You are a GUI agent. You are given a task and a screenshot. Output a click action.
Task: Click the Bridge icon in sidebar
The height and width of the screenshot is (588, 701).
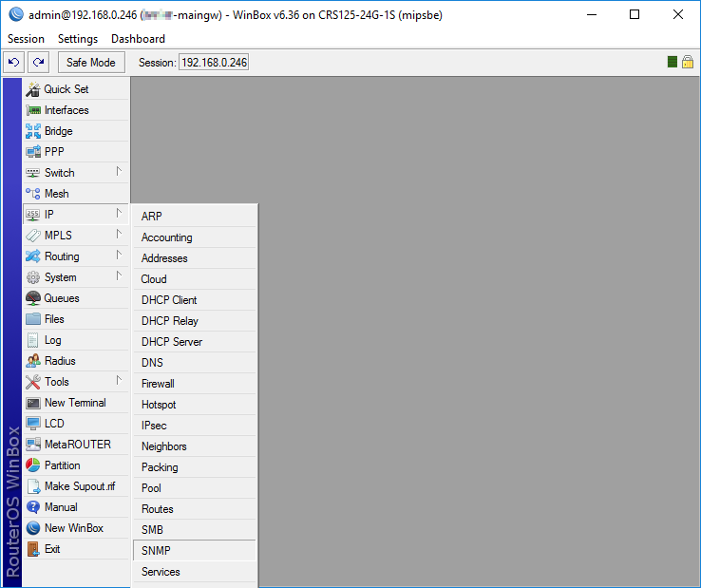point(33,131)
